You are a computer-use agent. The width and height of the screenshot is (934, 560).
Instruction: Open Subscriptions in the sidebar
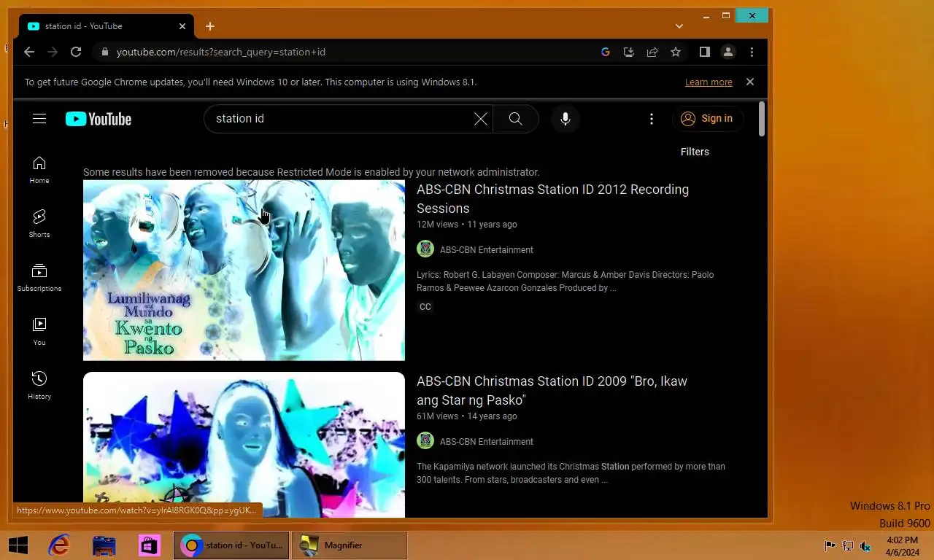tap(39, 278)
